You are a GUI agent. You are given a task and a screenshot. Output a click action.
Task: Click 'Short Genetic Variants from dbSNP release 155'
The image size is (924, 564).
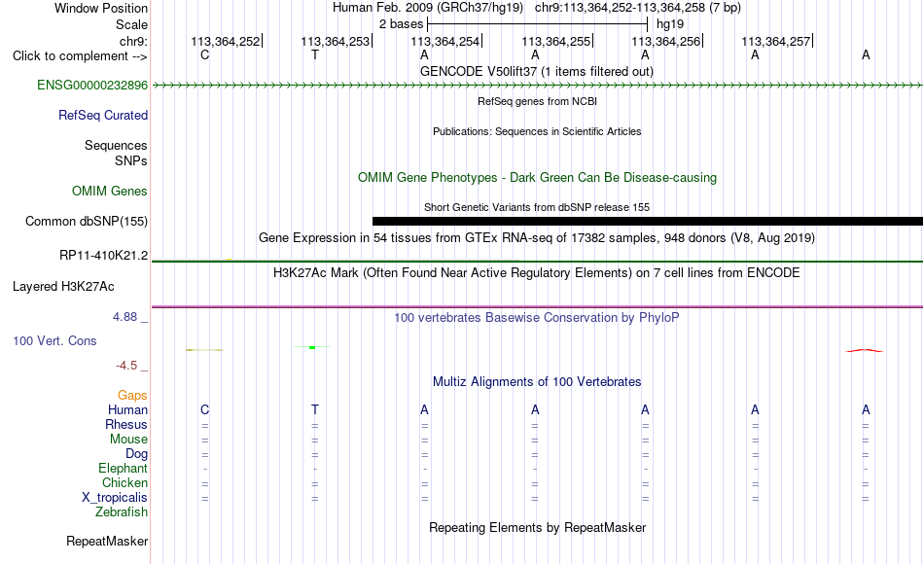coord(537,207)
